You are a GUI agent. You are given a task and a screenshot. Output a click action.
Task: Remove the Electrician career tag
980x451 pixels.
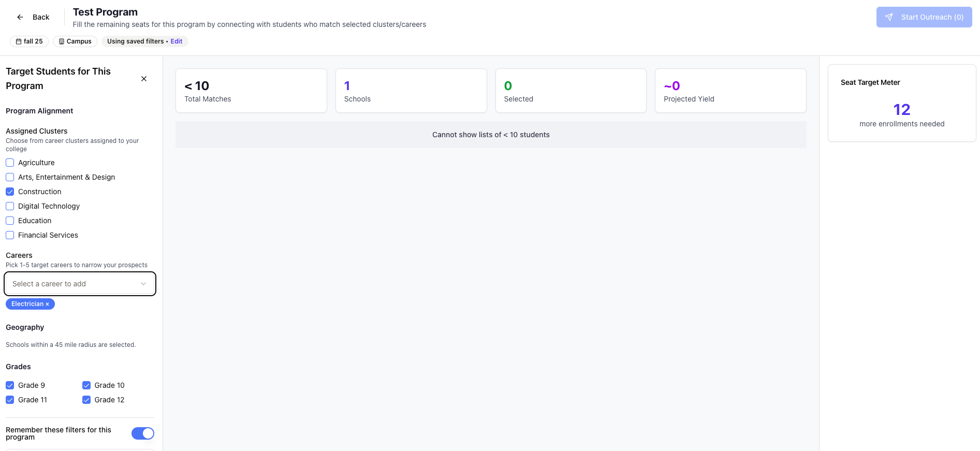[47, 304]
